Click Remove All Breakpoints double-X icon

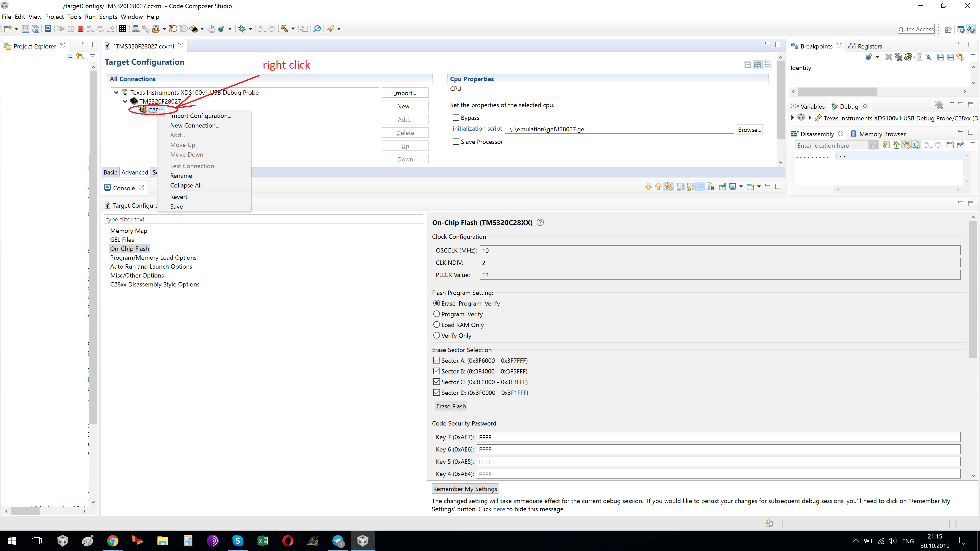898,57
